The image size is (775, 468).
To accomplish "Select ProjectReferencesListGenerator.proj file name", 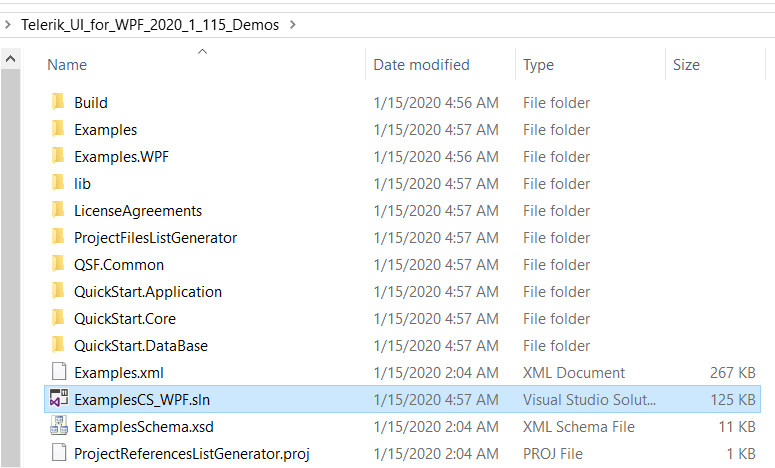I will 192,454.
